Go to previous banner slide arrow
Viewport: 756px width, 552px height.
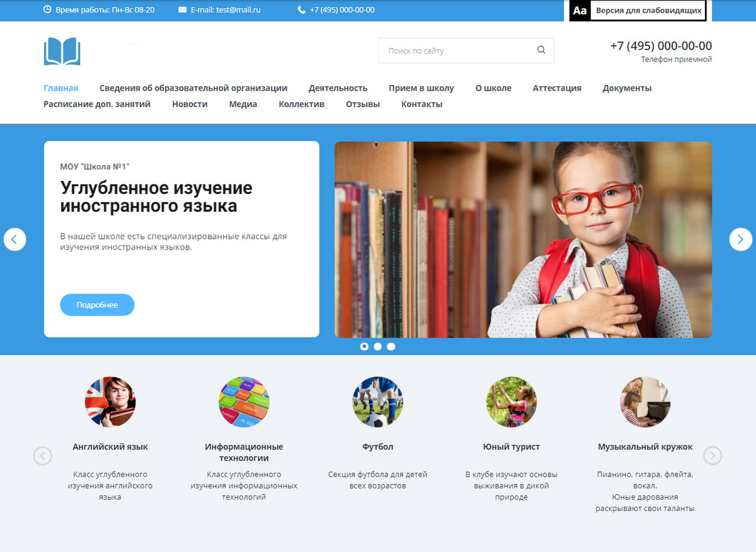(x=15, y=239)
